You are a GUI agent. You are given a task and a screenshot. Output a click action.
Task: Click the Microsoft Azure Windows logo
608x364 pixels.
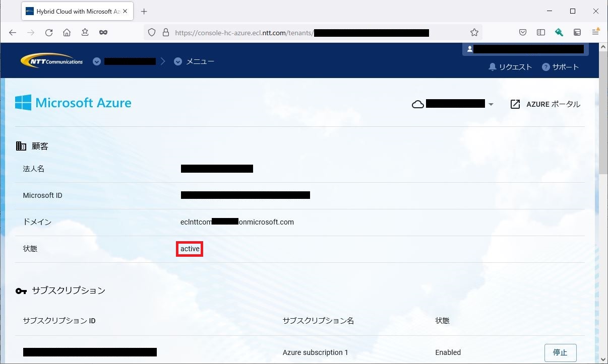pyautogui.click(x=23, y=103)
